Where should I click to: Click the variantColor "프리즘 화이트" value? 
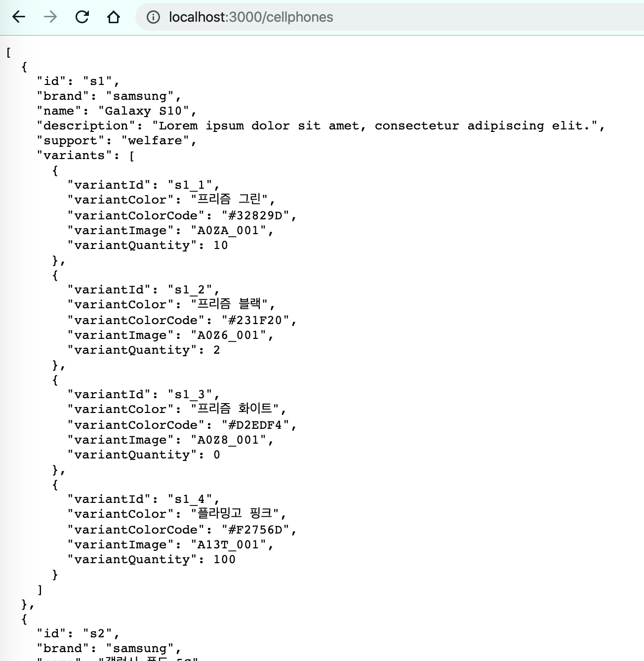point(235,409)
